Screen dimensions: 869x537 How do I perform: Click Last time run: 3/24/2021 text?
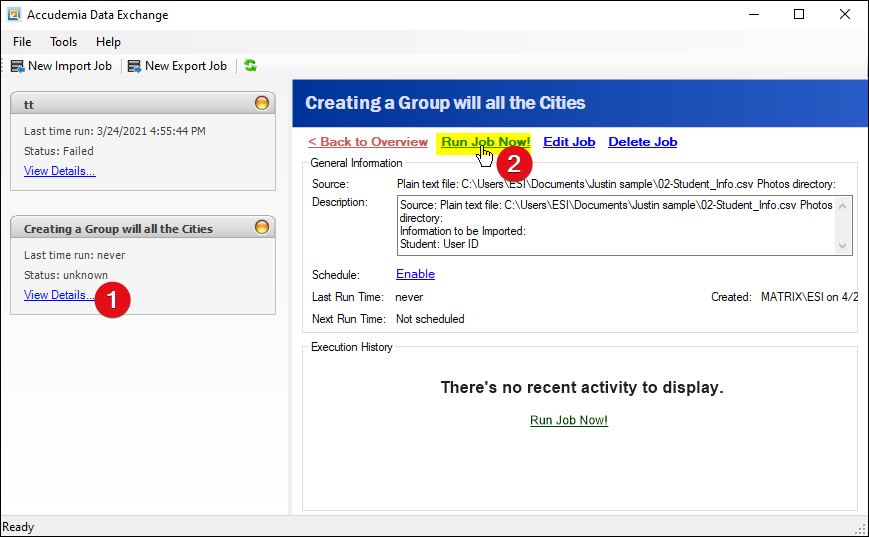click(x=115, y=131)
